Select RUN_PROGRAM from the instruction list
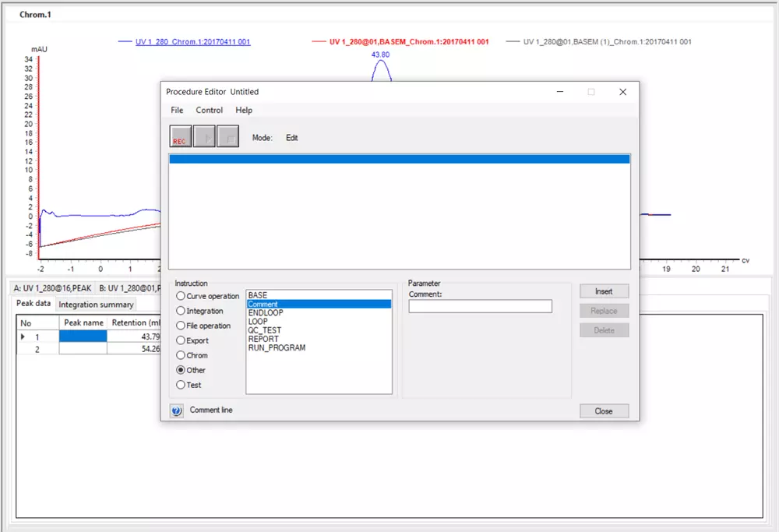 276,348
